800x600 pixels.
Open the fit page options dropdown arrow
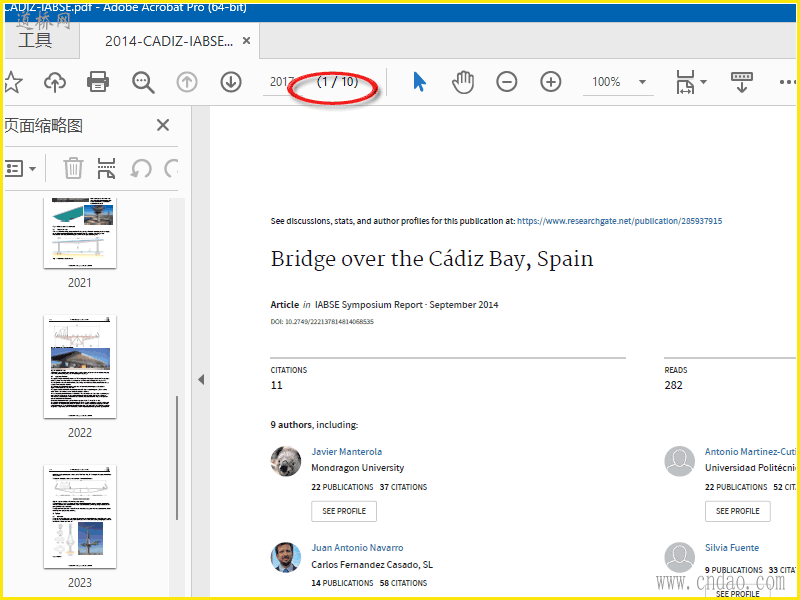coord(704,82)
